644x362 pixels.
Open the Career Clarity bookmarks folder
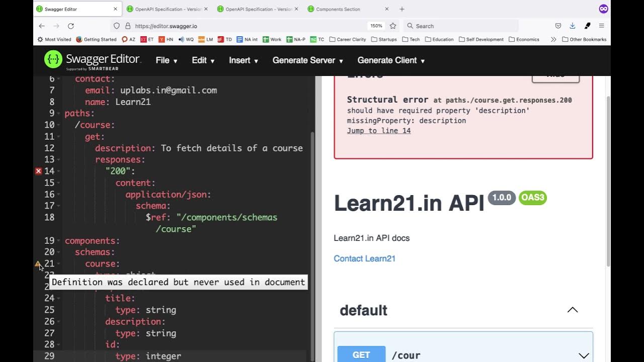348,39
